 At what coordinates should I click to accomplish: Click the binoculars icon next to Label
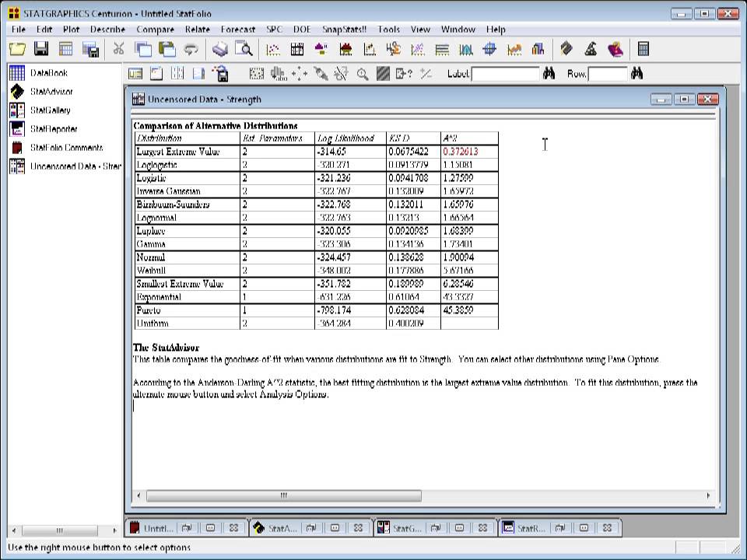pyautogui.click(x=549, y=73)
